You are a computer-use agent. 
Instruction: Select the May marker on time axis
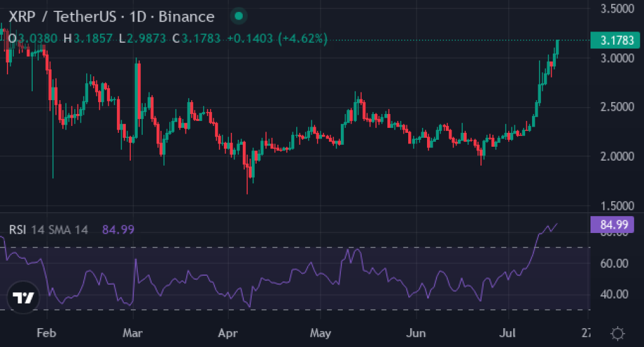pyautogui.click(x=320, y=333)
